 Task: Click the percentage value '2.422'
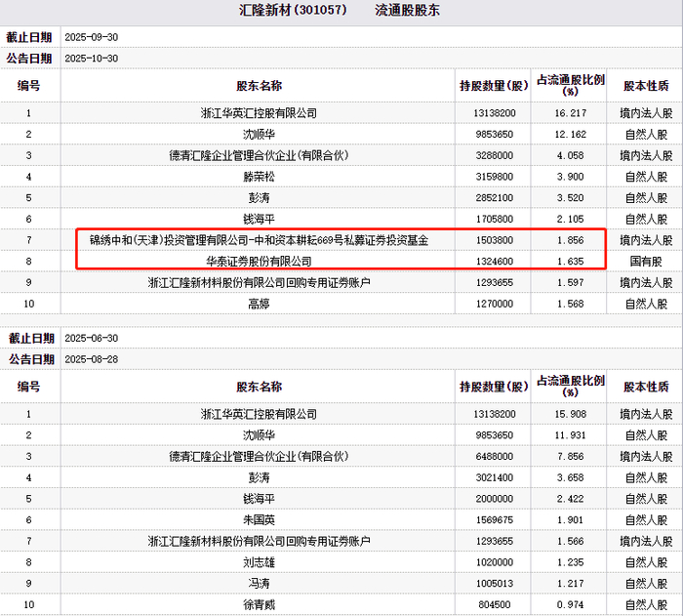pyautogui.click(x=571, y=499)
